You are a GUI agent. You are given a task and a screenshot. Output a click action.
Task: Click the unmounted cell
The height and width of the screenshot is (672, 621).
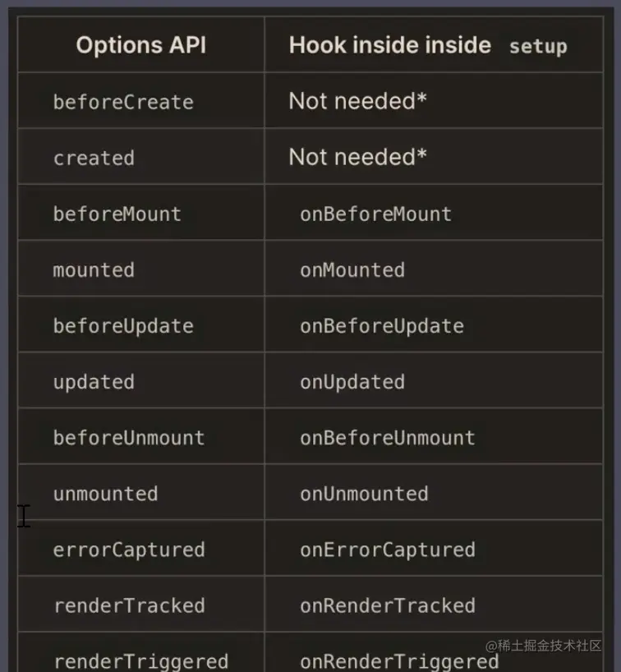pyautogui.click(x=105, y=493)
